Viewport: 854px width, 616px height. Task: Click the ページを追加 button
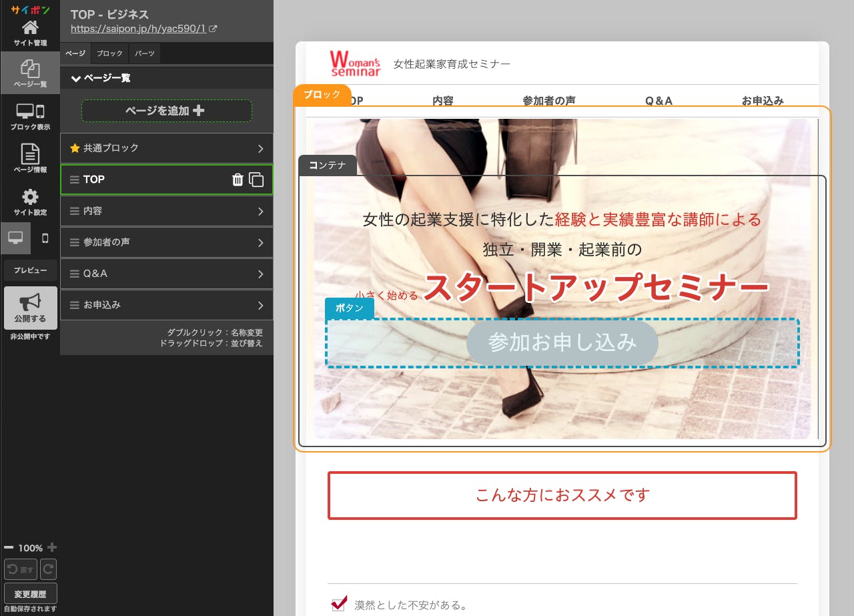click(166, 111)
